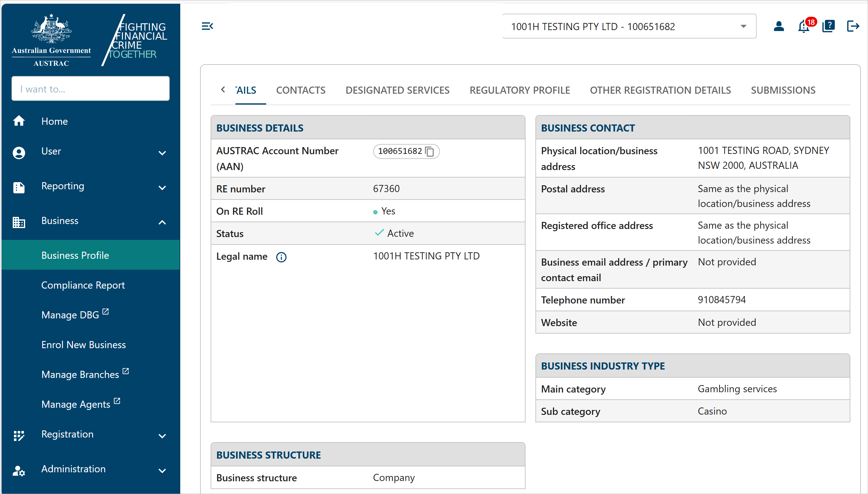The image size is (868, 494).
Task: Select the Reporting icon in sidebar
Action: [19, 187]
